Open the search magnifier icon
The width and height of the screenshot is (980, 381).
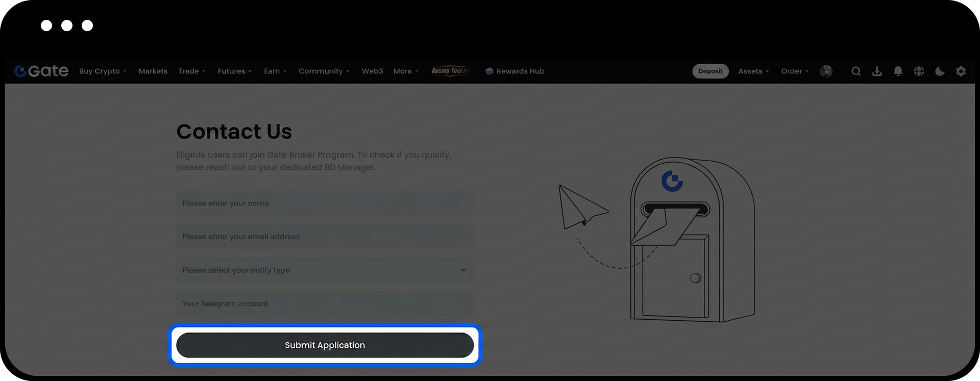click(856, 71)
